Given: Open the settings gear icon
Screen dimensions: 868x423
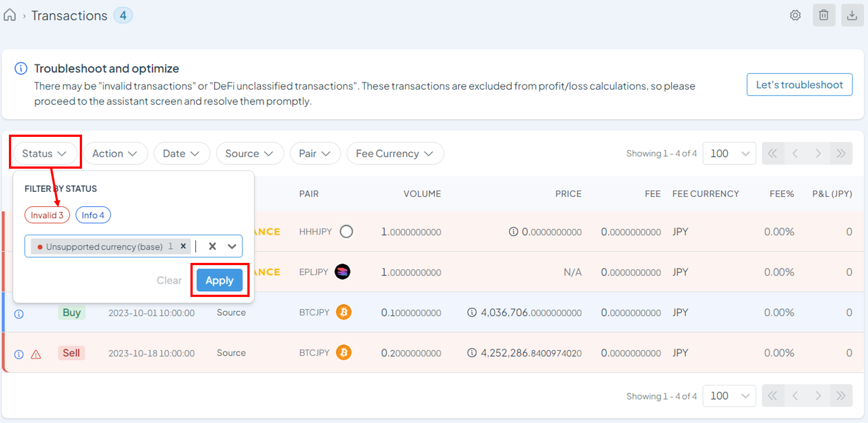Looking at the screenshot, I should pos(795,15).
